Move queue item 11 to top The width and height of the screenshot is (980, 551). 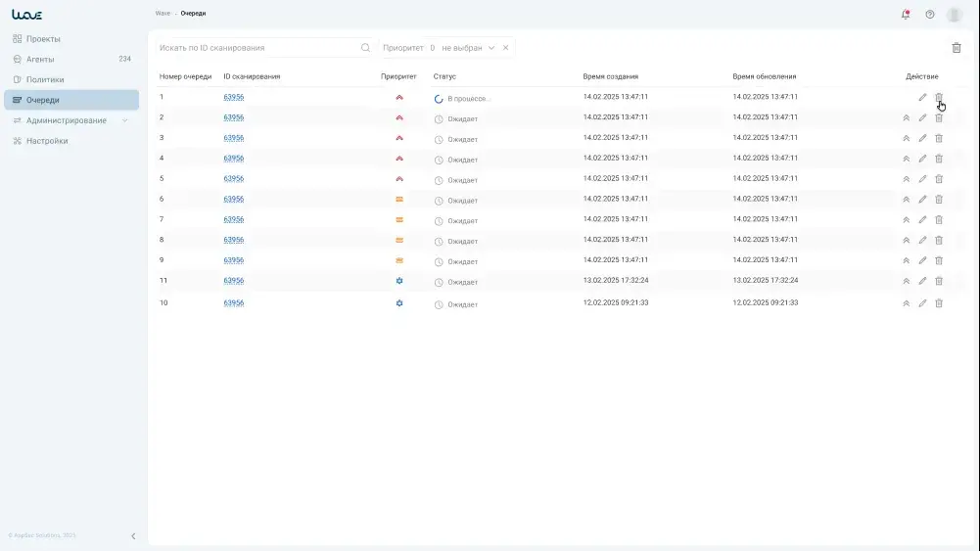click(x=907, y=281)
